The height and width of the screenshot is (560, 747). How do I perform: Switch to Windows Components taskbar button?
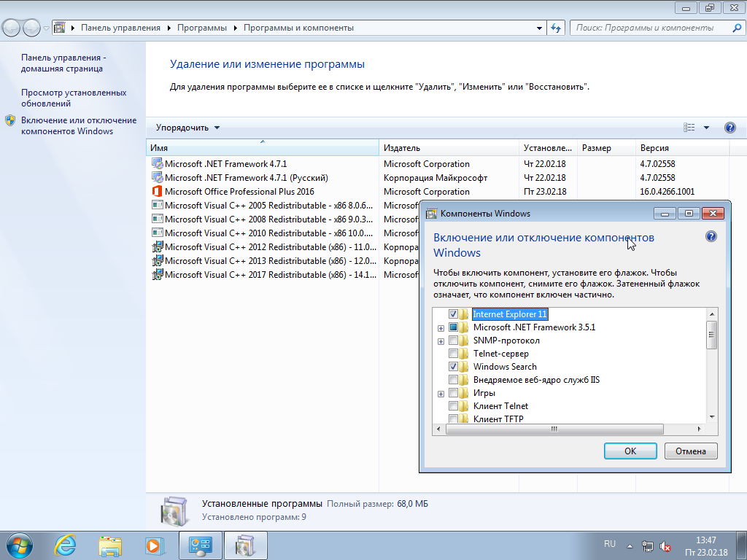tap(245, 545)
